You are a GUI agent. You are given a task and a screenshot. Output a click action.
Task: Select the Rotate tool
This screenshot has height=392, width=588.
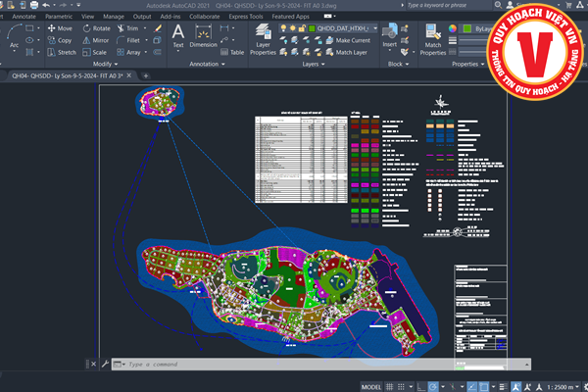coord(96,28)
